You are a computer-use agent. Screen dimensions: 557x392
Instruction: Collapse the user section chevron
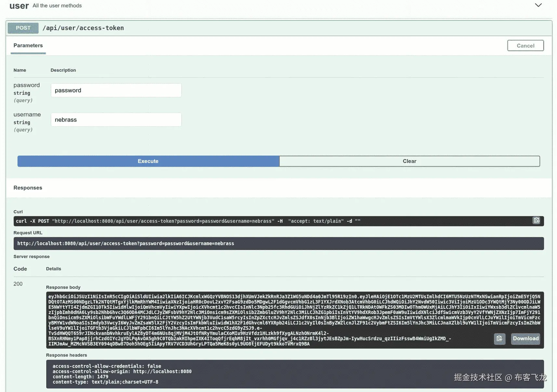point(538,5)
